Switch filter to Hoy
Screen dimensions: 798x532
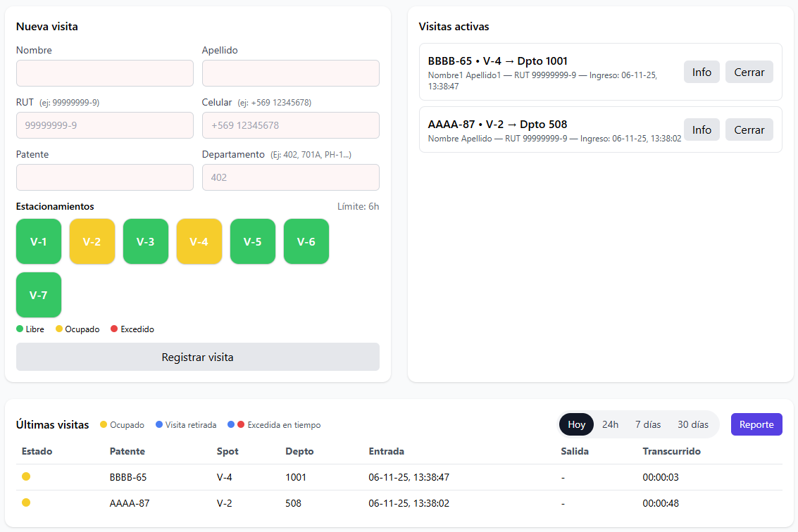(x=576, y=424)
